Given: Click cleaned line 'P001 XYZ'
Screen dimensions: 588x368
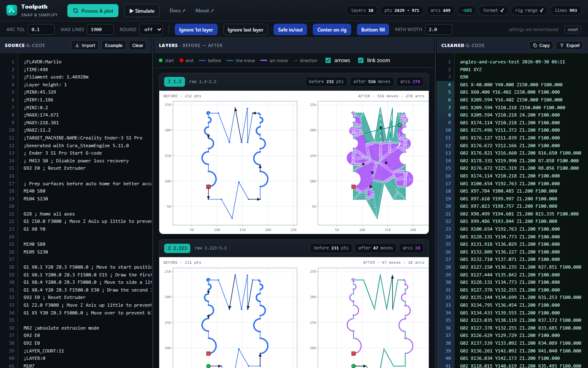Looking at the screenshot, I should (x=471, y=70).
